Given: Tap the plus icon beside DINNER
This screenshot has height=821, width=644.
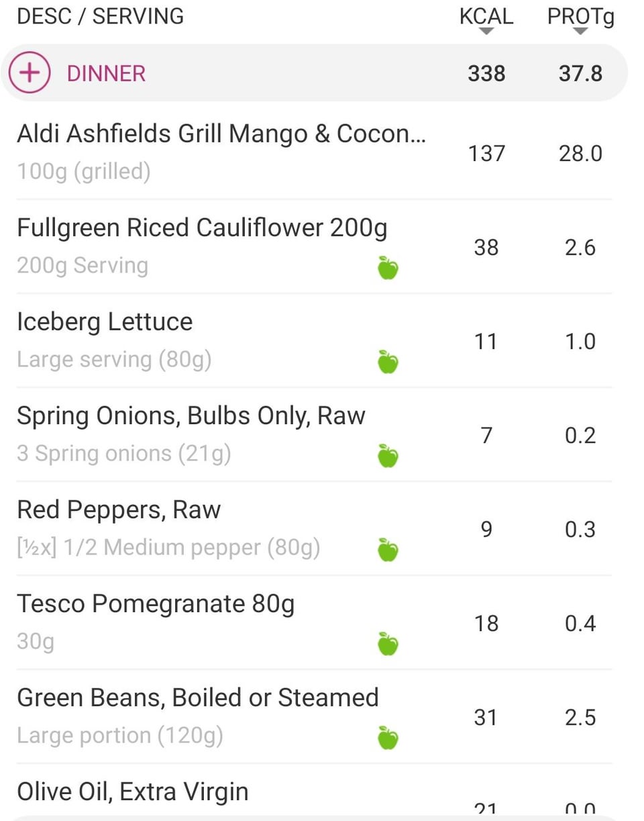Looking at the screenshot, I should 30,73.
